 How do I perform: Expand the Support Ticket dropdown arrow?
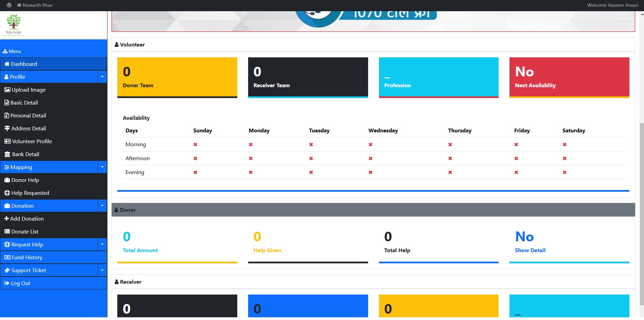(102, 270)
